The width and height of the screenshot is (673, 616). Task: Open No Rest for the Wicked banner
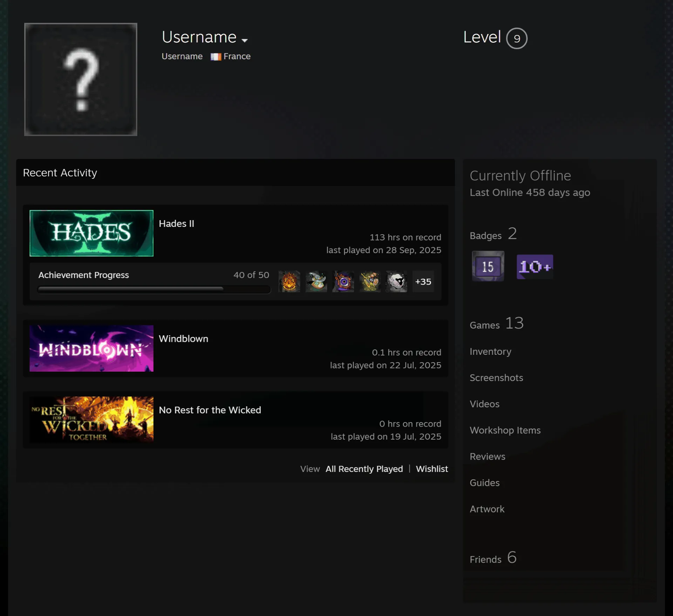[91, 419]
